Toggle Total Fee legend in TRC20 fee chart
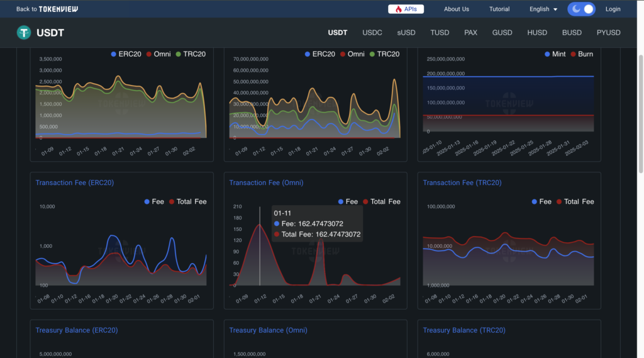The width and height of the screenshot is (644, 358). pyautogui.click(x=575, y=202)
